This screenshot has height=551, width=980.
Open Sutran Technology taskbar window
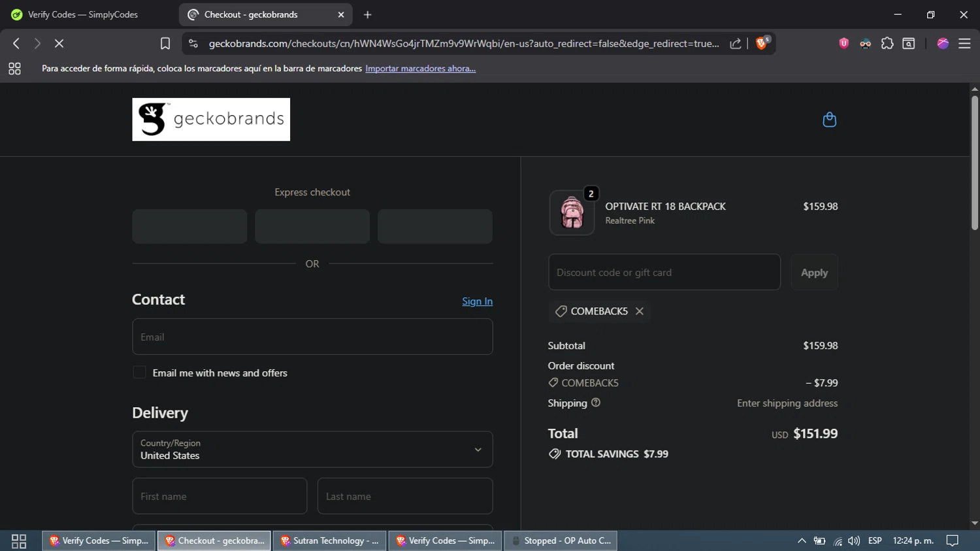pos(329,541)
